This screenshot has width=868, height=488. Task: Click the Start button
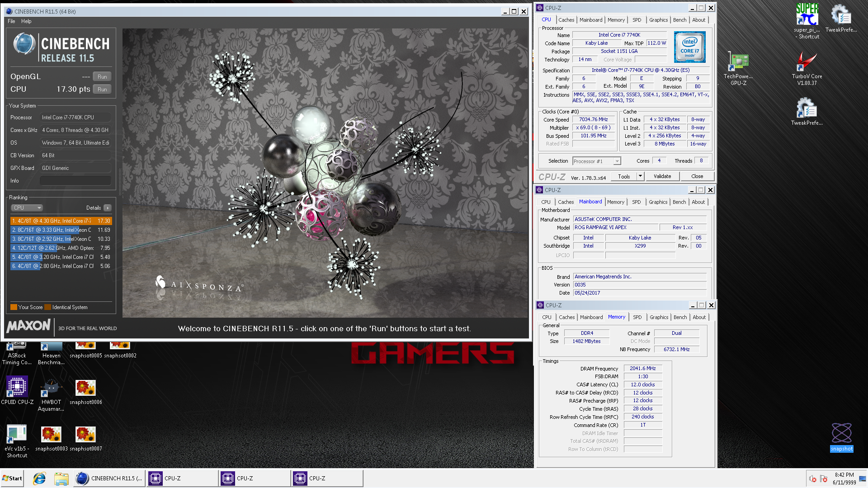[x=12, y=479]
